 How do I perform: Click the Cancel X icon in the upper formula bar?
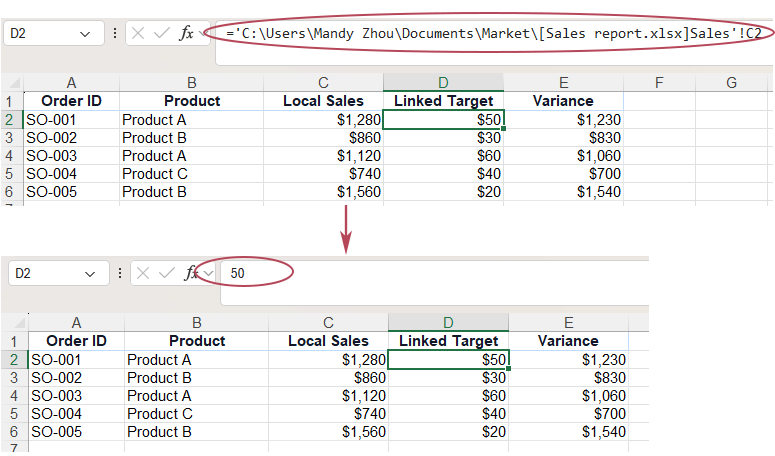[138, 33]
